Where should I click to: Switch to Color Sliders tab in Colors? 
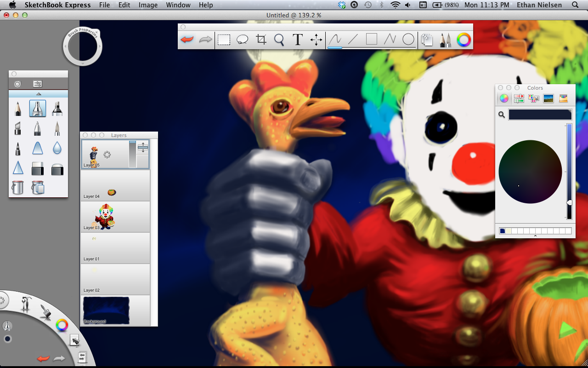519,98
